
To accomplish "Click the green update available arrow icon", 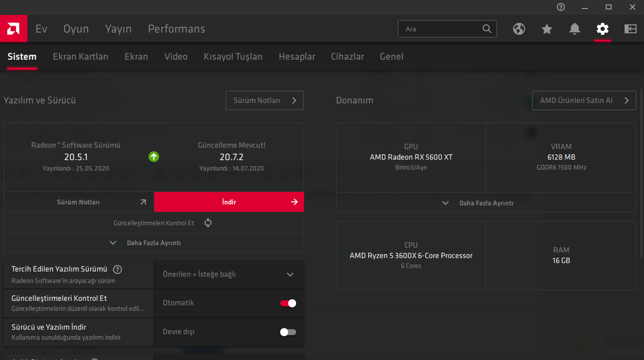I will (x=154, y=157).
